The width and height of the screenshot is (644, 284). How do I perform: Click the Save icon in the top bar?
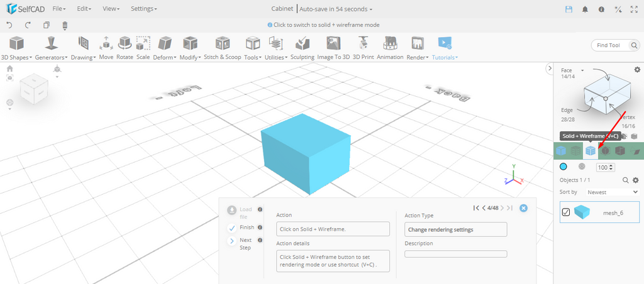point(569,9)
